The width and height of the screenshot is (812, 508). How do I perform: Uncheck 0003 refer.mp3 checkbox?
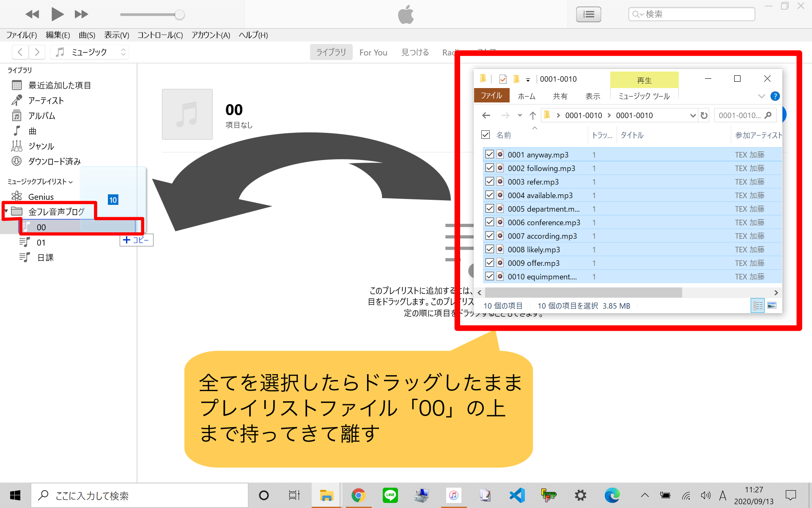click(x=489, y=181)
